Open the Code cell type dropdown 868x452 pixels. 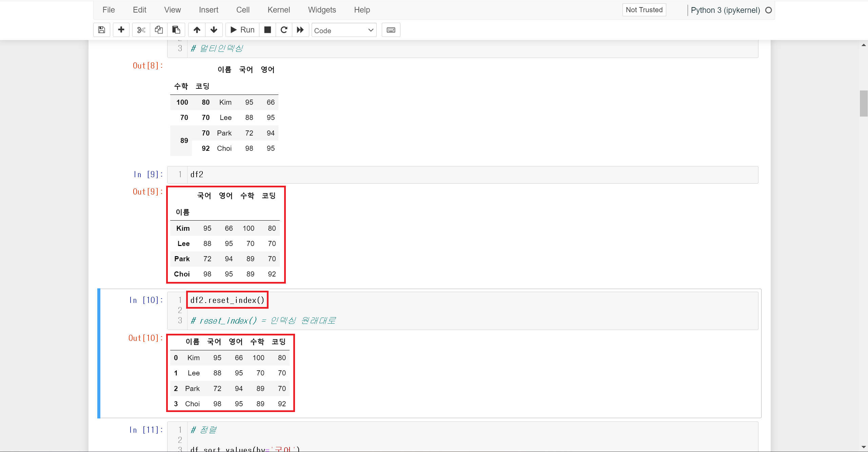[x=343, y=30]
